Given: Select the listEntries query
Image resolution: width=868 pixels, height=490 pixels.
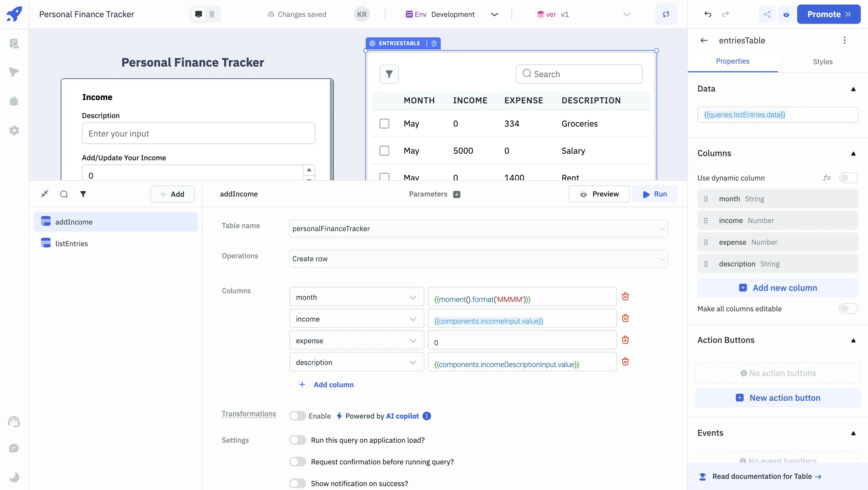Looking at the screenshot, I should (x=71, y=244).
